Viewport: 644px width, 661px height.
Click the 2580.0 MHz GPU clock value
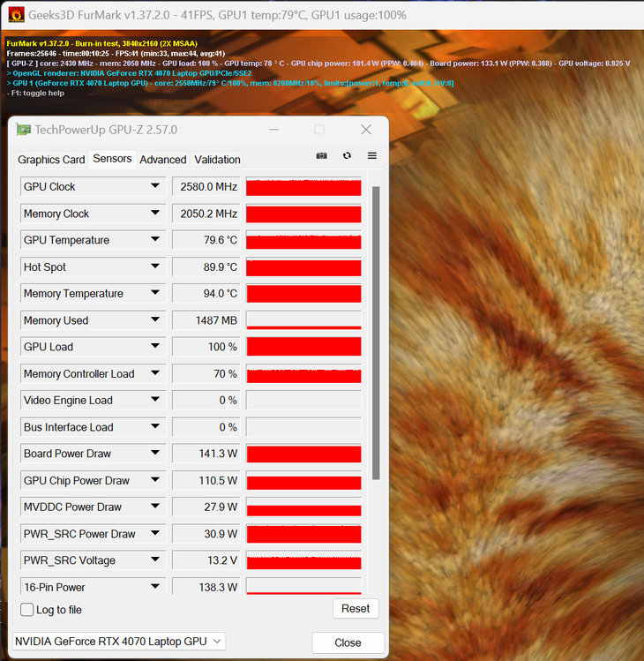coord(206,186)
